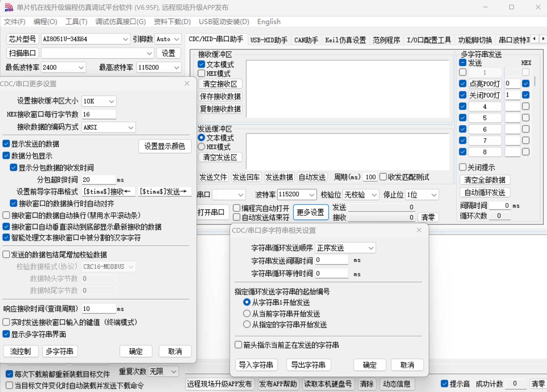Toggle 数据分包显示 checkbox
Viewport: 547px width, 392px height.
6,156
